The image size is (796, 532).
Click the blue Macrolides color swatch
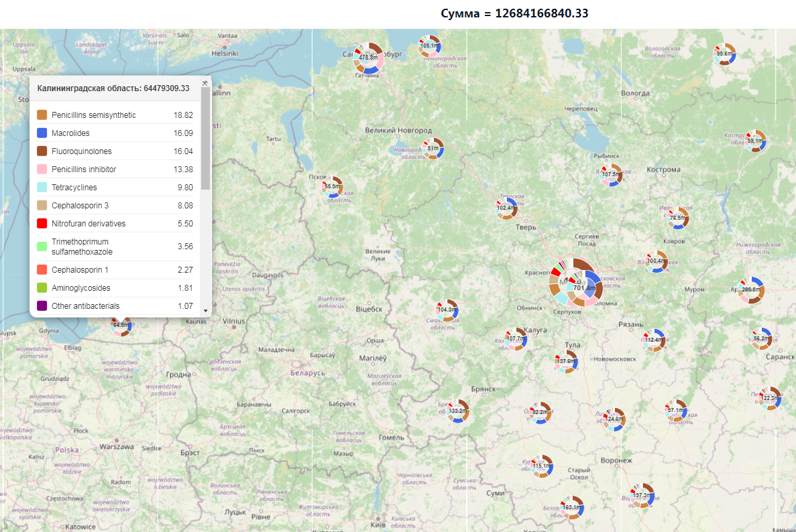pyautogui.click(x=42, y=133)
